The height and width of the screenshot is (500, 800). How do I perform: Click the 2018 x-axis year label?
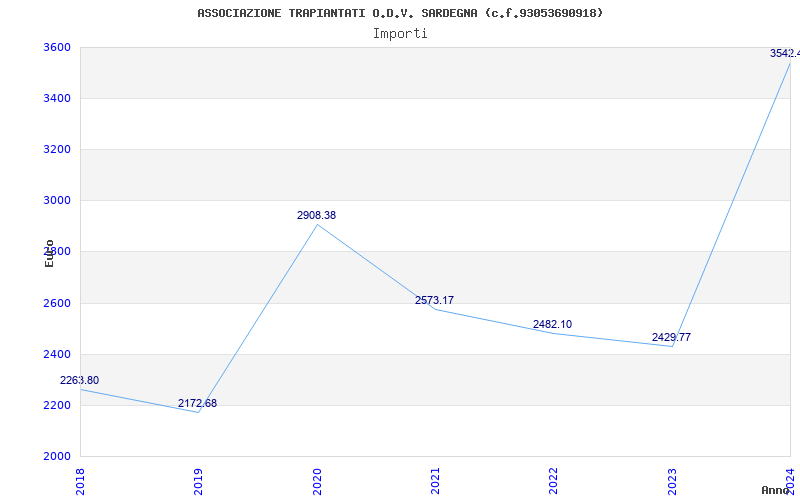pyautogui.click(x=80, y=481)
